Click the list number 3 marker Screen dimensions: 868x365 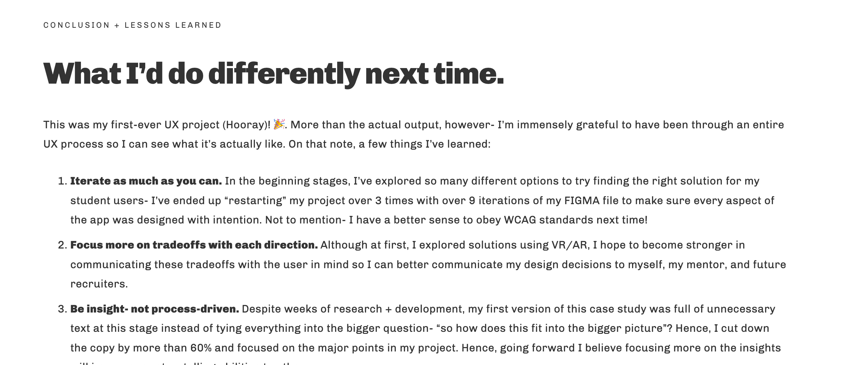click(63, 309)
